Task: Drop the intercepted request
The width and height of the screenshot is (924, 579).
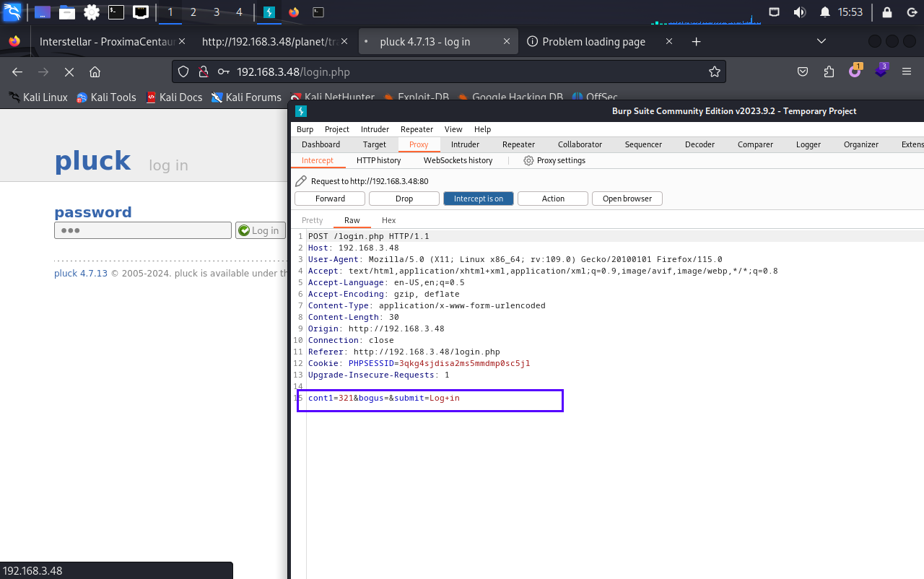Action: tap(404, 199)
